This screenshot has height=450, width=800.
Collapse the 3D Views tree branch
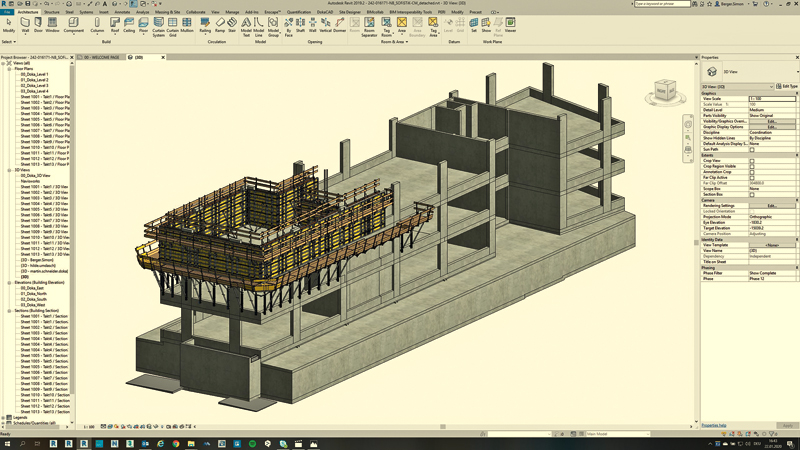point(10,169)
